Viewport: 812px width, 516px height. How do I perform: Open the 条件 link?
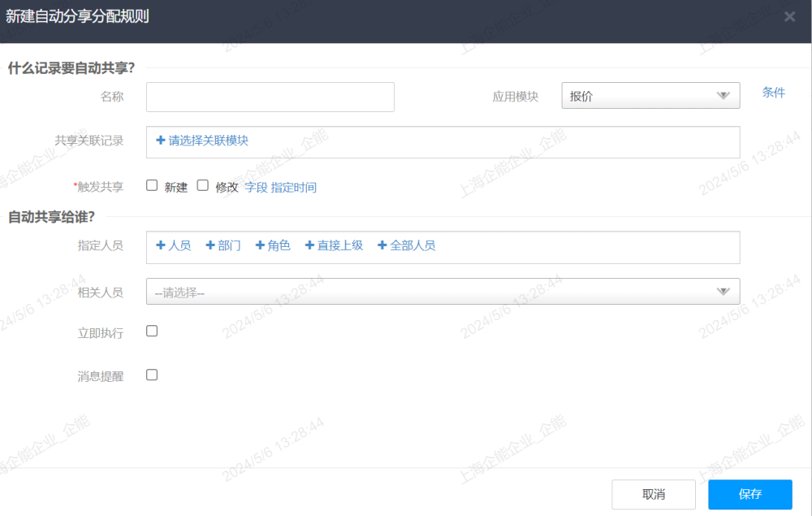[x=773, y=93]
